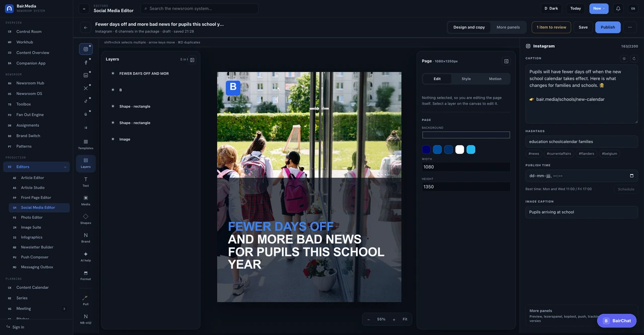Open the Media tool
This screenshot has width=644, height=335.
[86, 201]
